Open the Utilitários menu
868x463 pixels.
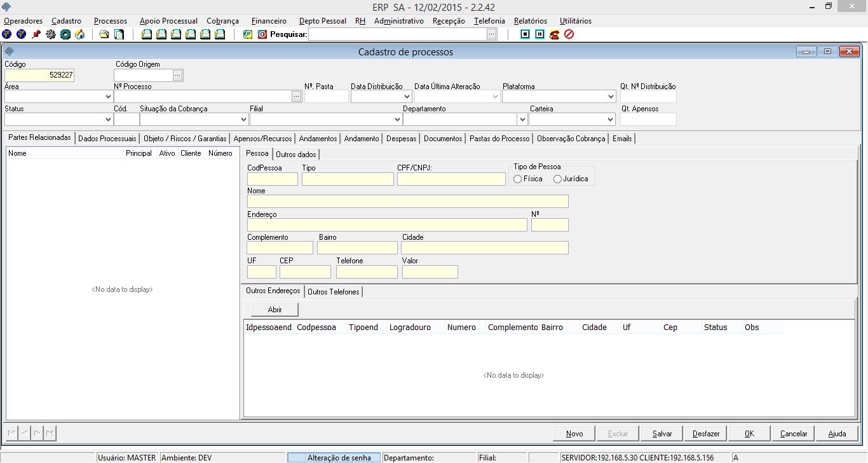(576, 21)
